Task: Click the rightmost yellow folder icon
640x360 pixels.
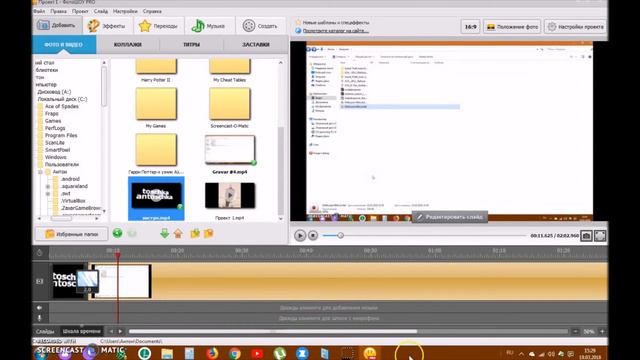Action: 209,233
